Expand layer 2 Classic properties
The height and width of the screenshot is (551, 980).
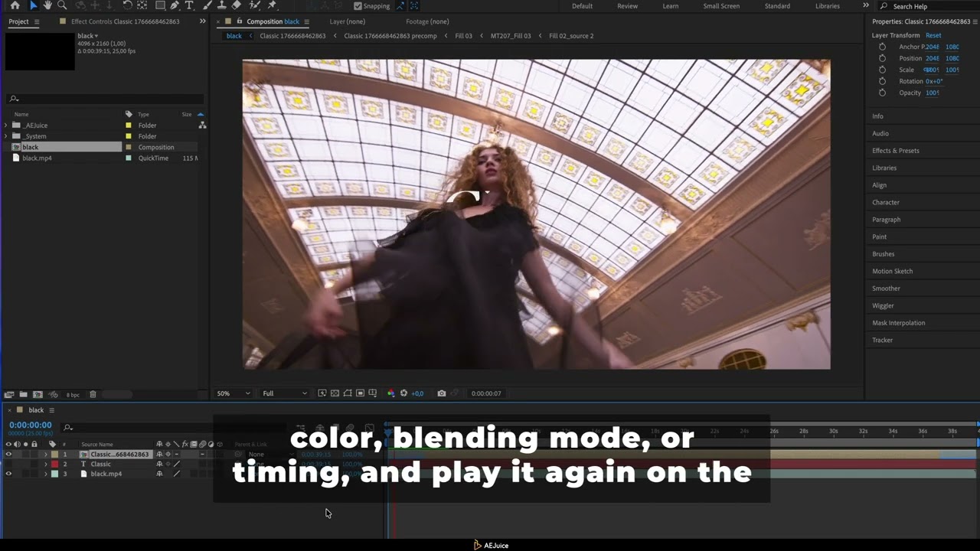[45, 465]
